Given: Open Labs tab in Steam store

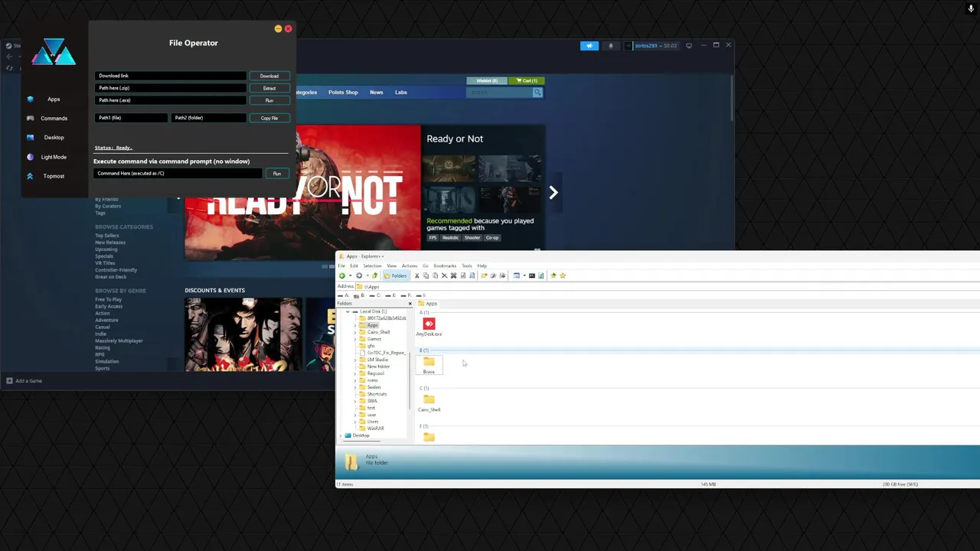Looking at the screenshot, I should click(x=400, y=92).
